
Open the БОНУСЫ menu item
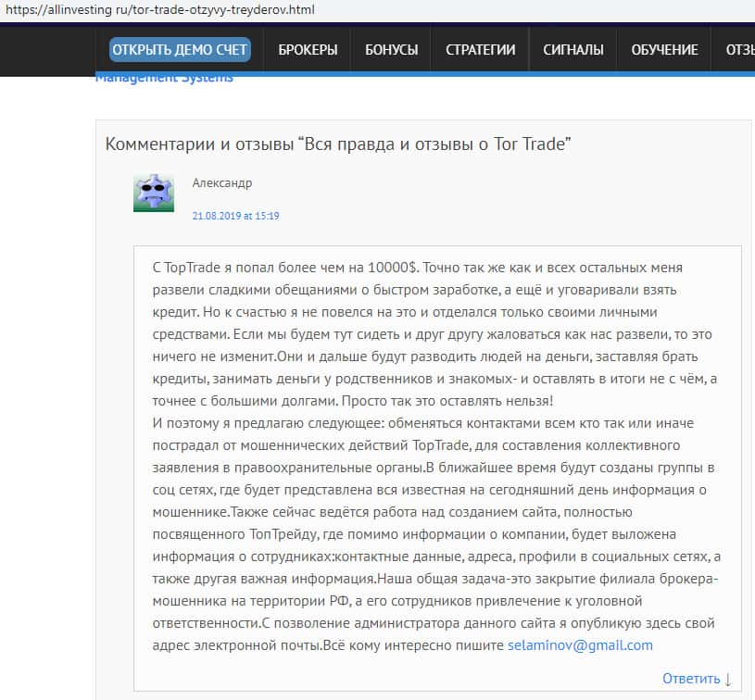pyautogui.click(x=392, y=50)
